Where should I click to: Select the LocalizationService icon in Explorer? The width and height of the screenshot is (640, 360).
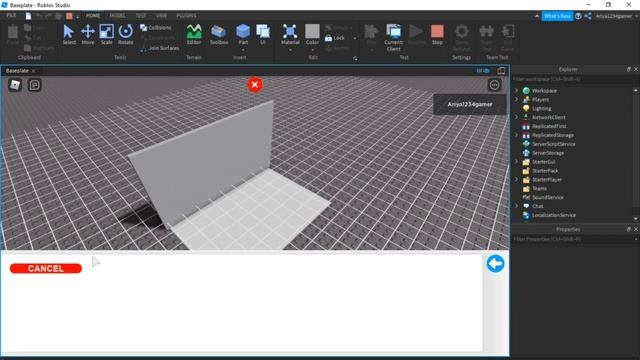[526, 215]
